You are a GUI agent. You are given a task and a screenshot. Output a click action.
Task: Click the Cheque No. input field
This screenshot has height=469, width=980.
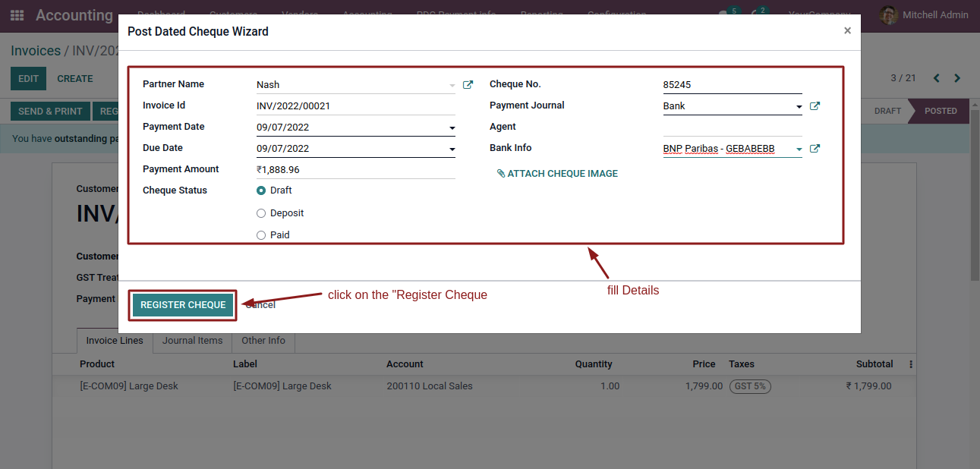pos(733,85)
